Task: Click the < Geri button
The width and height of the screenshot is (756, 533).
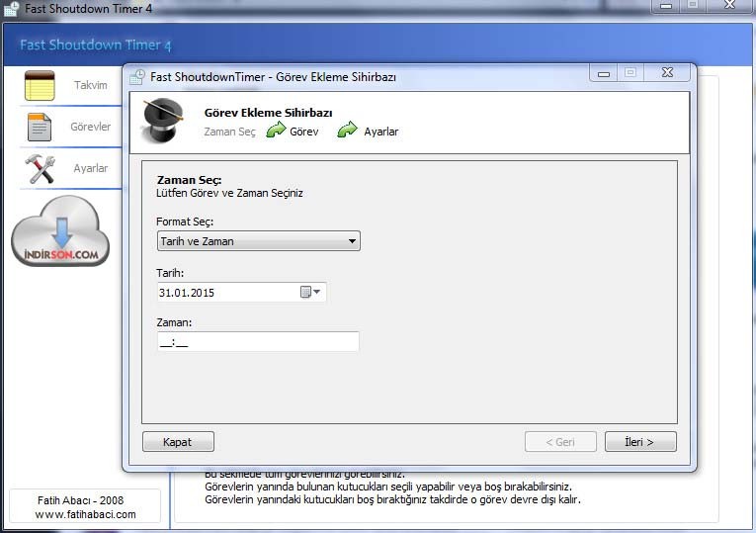Action: 560,442
